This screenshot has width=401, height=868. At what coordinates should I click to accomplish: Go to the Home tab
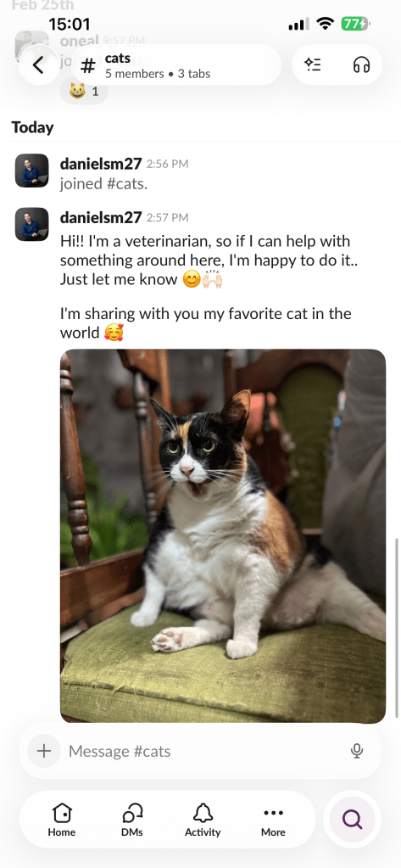pos(61,820)
